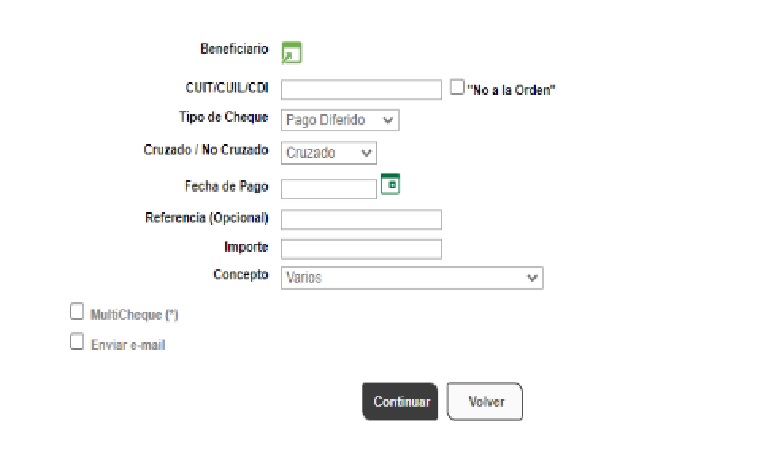
Task: Click the Importe amount field
Action: [361, 249]
